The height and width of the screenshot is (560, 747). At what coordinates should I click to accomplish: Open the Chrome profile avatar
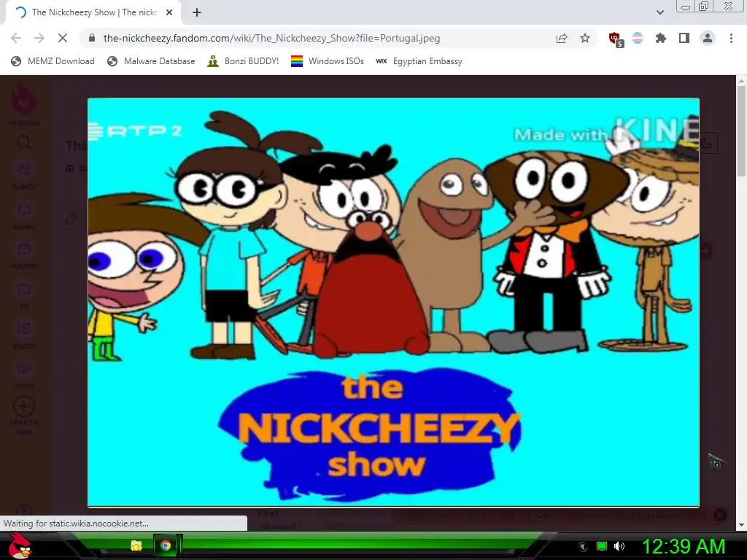(x=708, y=38)
